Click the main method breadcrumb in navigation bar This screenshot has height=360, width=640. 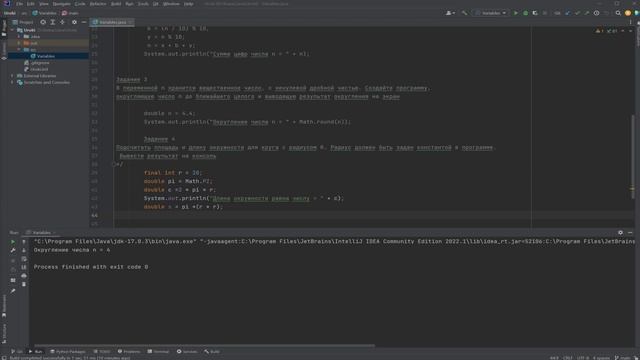(70, 13)
